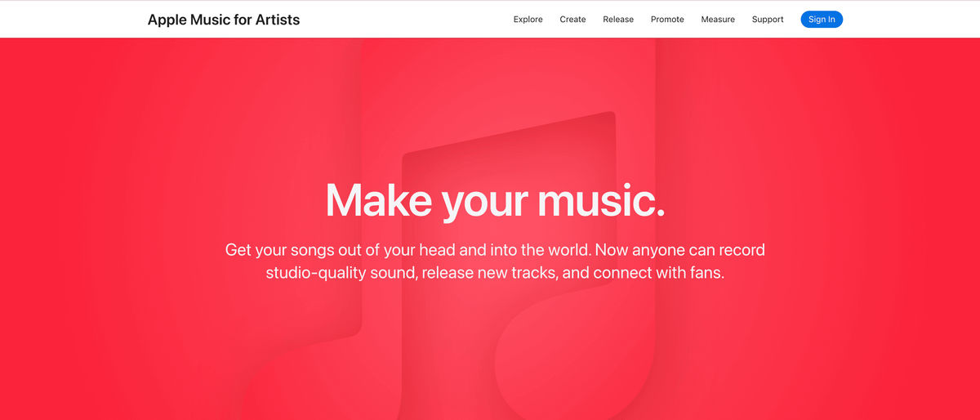Click the "studio-quality sound" text line
The width and height of the screenshot is (980, 420).
[x=495, y=273]
